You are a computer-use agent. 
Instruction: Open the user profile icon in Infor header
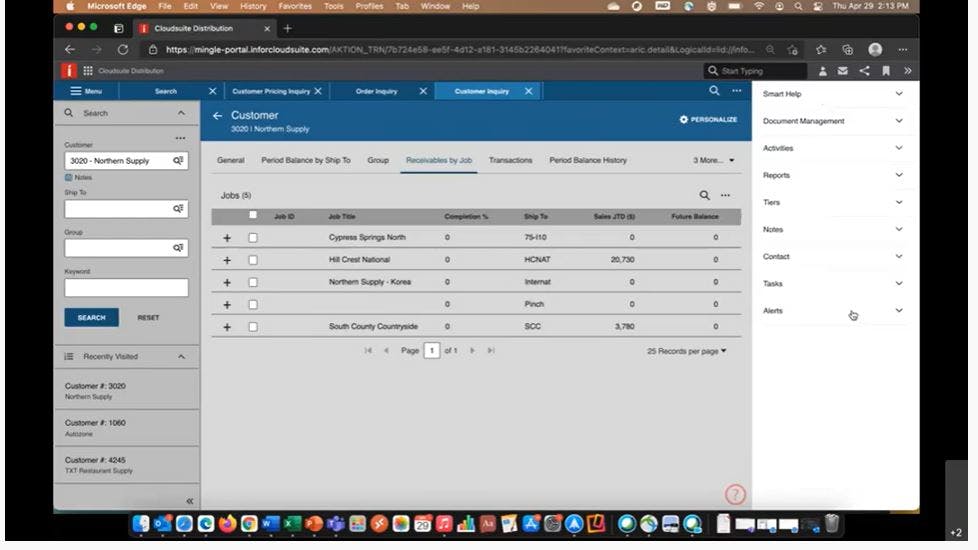point(823,71)
